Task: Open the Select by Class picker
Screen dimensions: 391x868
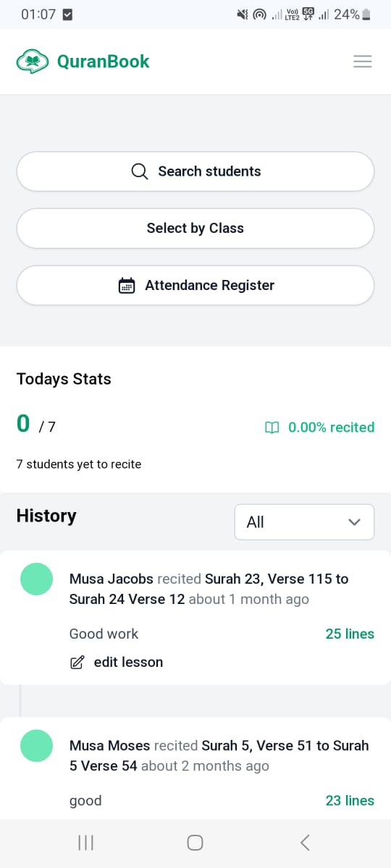Action: click(x=195, y=229)
